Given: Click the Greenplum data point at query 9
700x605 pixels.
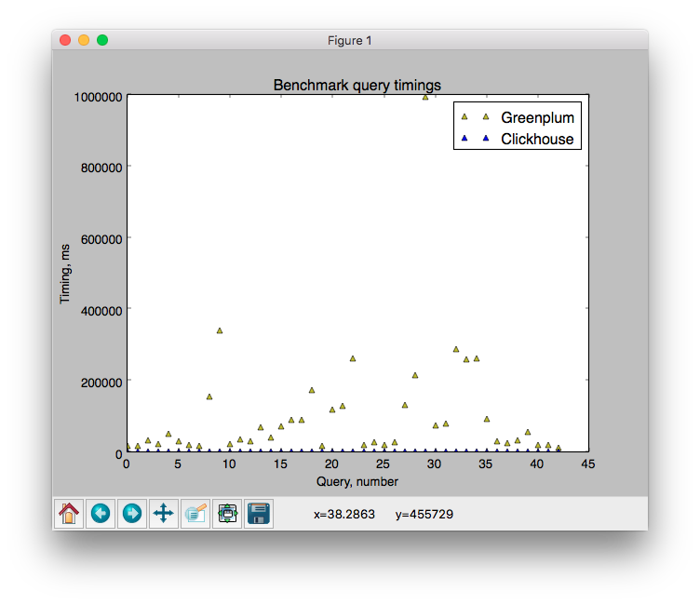Looking at the screenshot, I should 220,330.
